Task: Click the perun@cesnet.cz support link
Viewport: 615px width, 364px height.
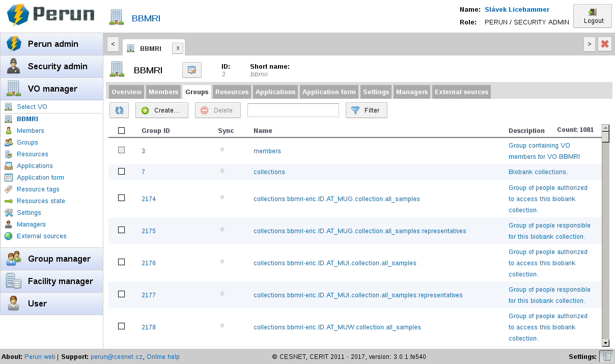Action: (117, 357)
